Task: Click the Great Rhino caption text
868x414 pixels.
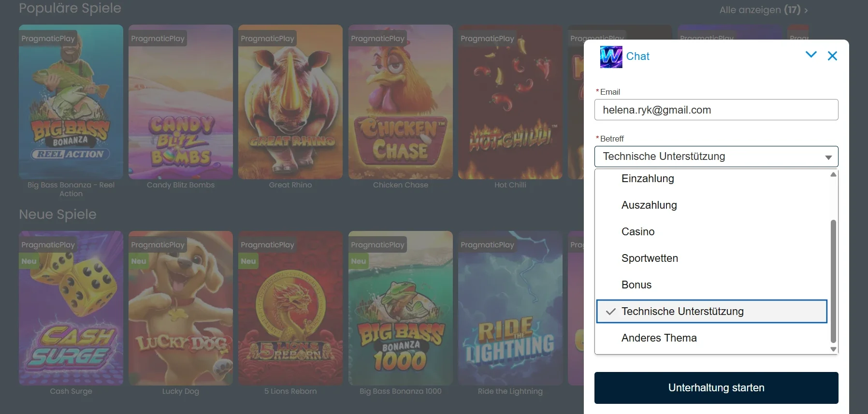Action: click(x=290, y=185)
